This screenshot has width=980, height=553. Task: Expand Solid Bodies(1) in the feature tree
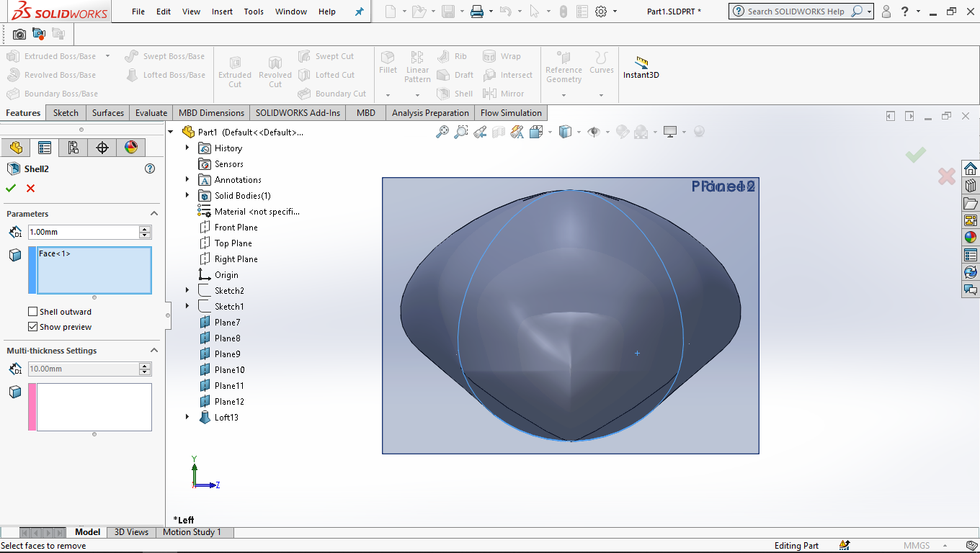pyautogui.click(x=187, y=195)
